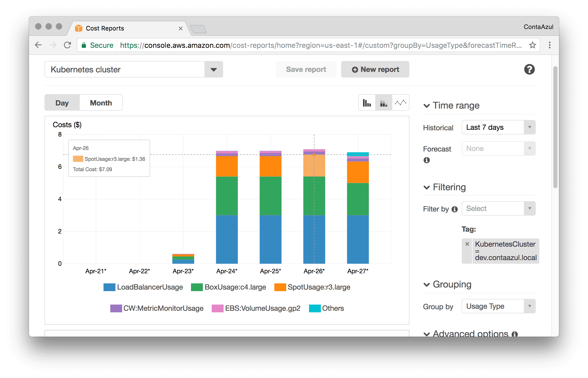588x378 pixels.
Task: Select the line chart visualization icon
Action: pos(400,102)
